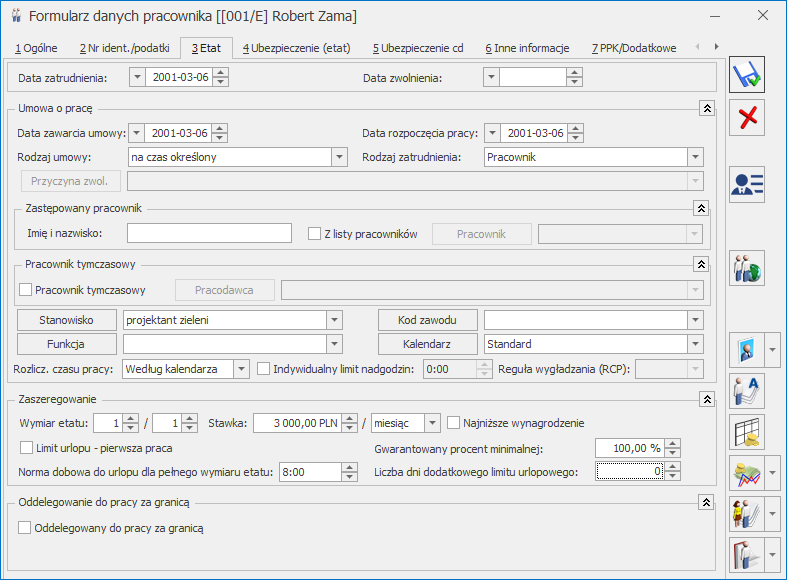Click the save floppy disk icon
787x580 pixels.
point(746,76)
